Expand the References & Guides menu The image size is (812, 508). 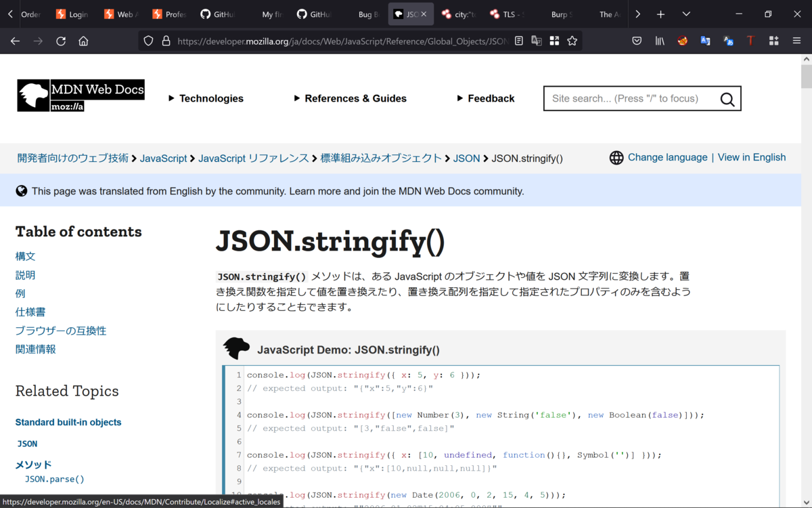pyautogui.click(x=351, y=98)
